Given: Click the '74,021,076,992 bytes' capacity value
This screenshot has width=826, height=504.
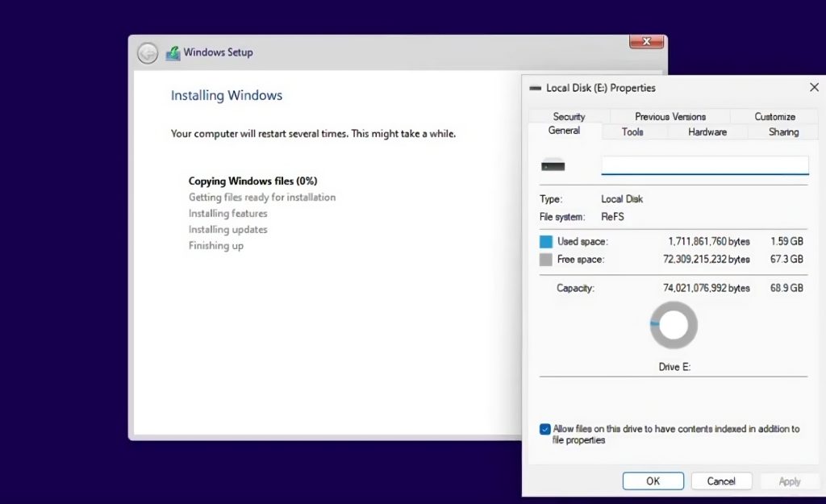Looking at the screenshot, I should click(707, 288).
